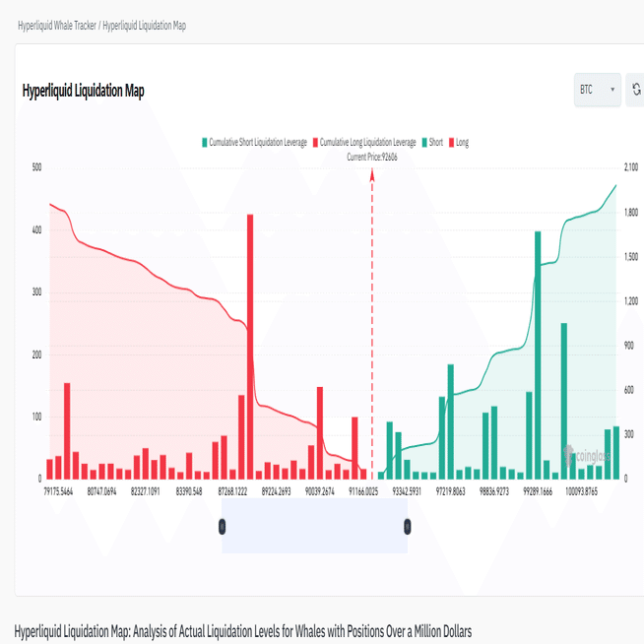Viewport: 644px width, 644px height.
Task: Click the tallest red Long bar
Action: tap(250, 345)
